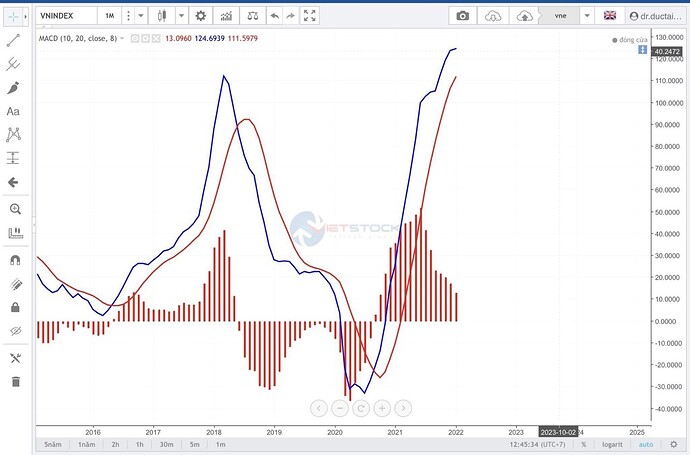Expand the cursor tool options arrow
This screenshot has width=690, height=455.
[x=26, y=17]
